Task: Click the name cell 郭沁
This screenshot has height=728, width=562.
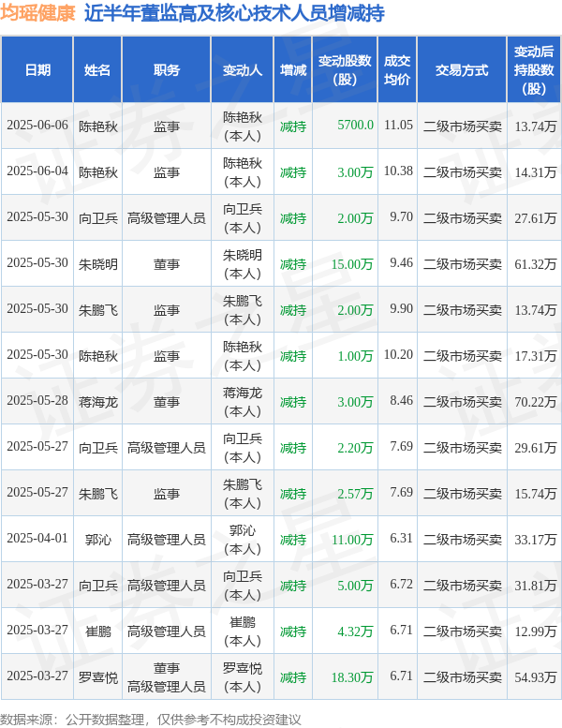Action: pos(98,540)
